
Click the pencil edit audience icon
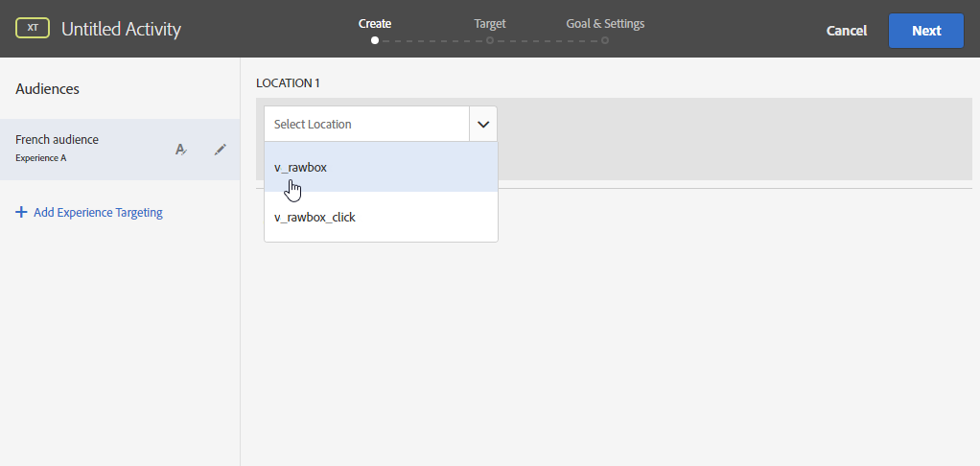[221, 150]
